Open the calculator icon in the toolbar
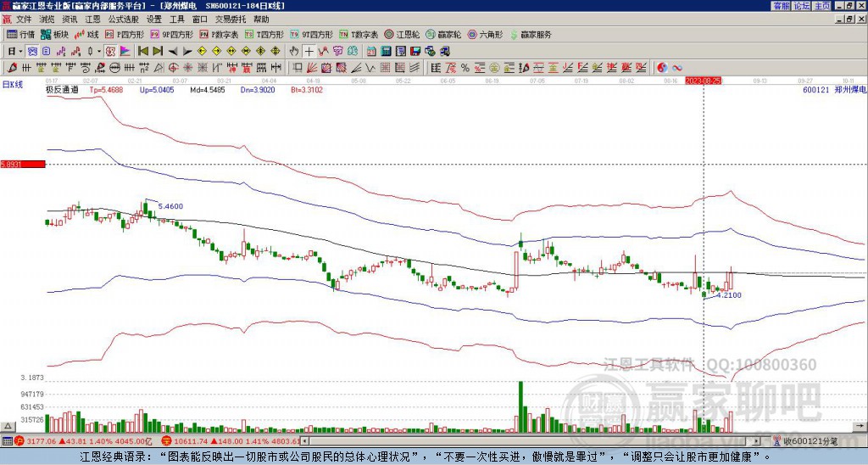 click(387, 52)
